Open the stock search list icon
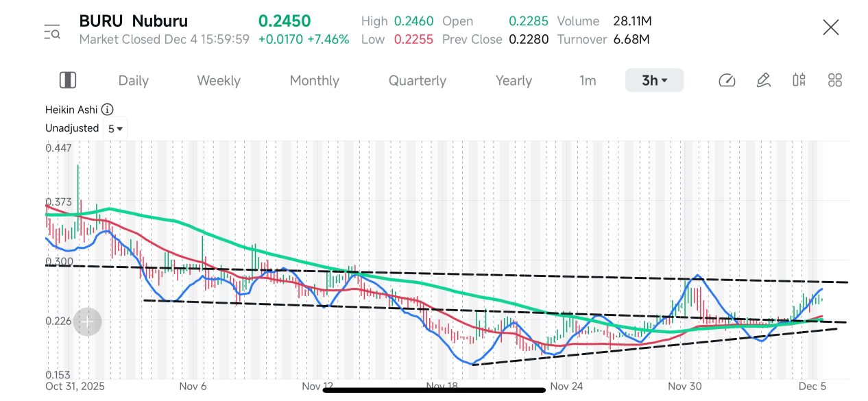 [51, 31]
